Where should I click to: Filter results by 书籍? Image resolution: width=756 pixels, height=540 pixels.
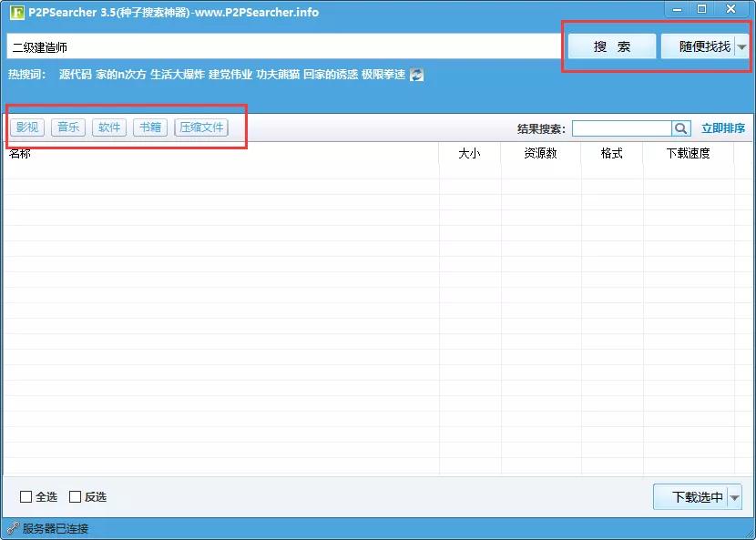point(150,127)
